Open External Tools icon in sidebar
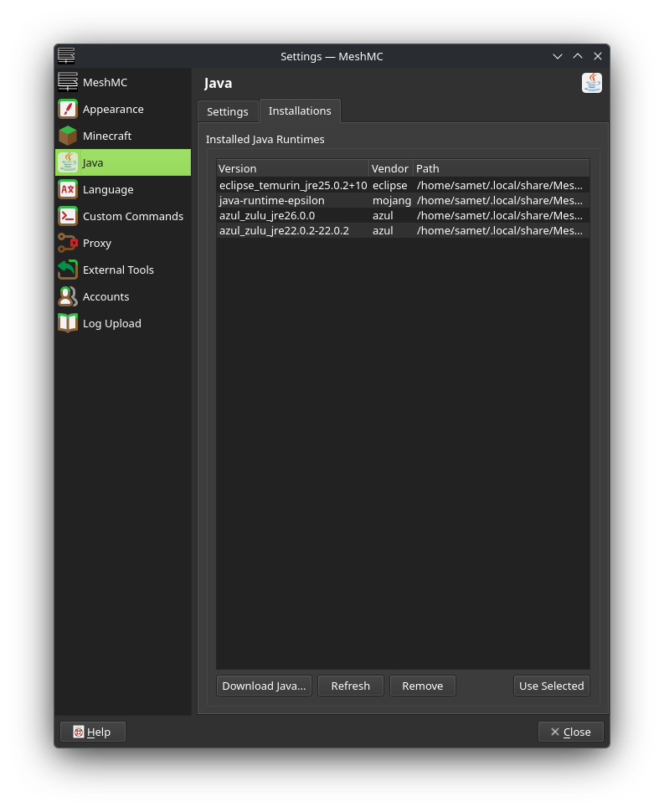This screenshot has height=812, width=664. pyautogui.click(x=68, y=270)
